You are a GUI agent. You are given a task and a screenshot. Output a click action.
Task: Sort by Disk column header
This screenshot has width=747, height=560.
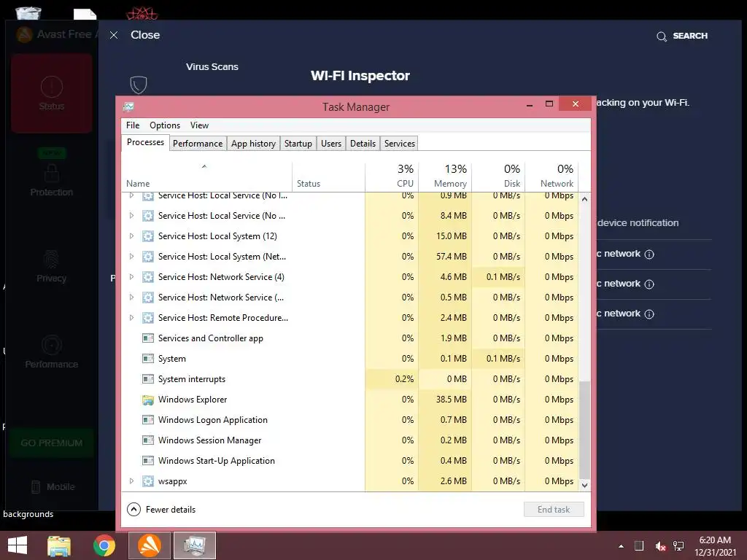coord(498,176)
